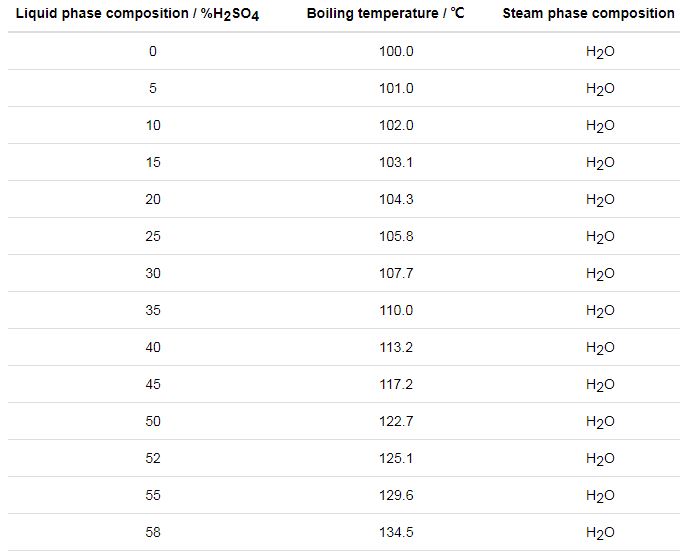Click the boiling temperature value 125.1
680x551 pixels.
click(396, 459)
